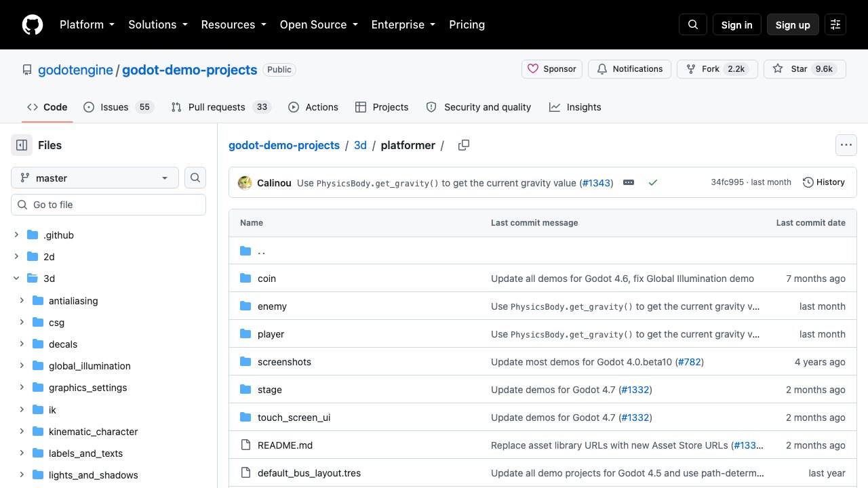Switch to the Code tab
Viewport: 868px width, 488px height.
point(47,107)
